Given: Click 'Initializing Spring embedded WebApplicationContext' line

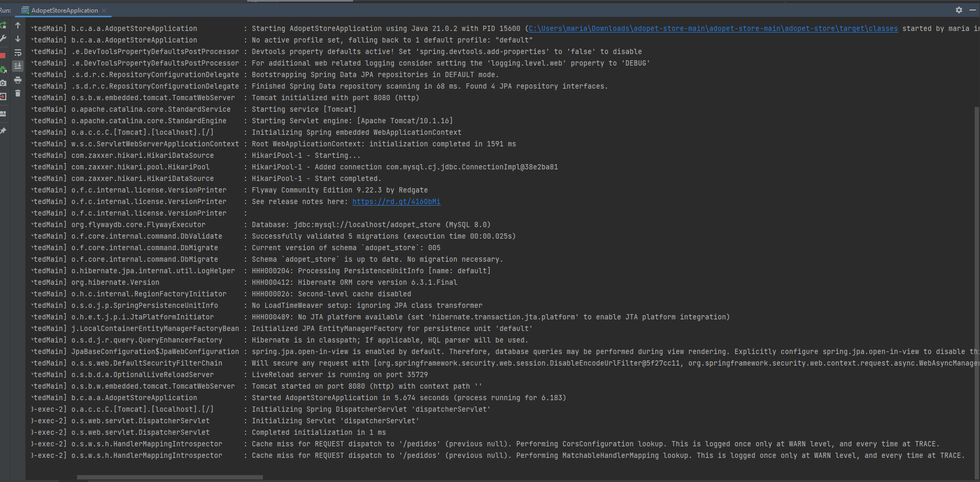Looking at the screenshot, I should pos(356,133).
